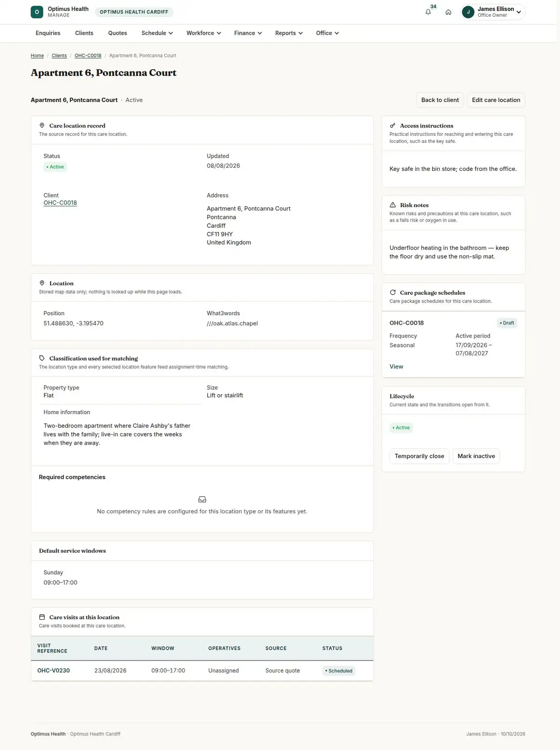Open the Quotes nav item
This screenshot has width=560, height=750.
pos(118,33)
